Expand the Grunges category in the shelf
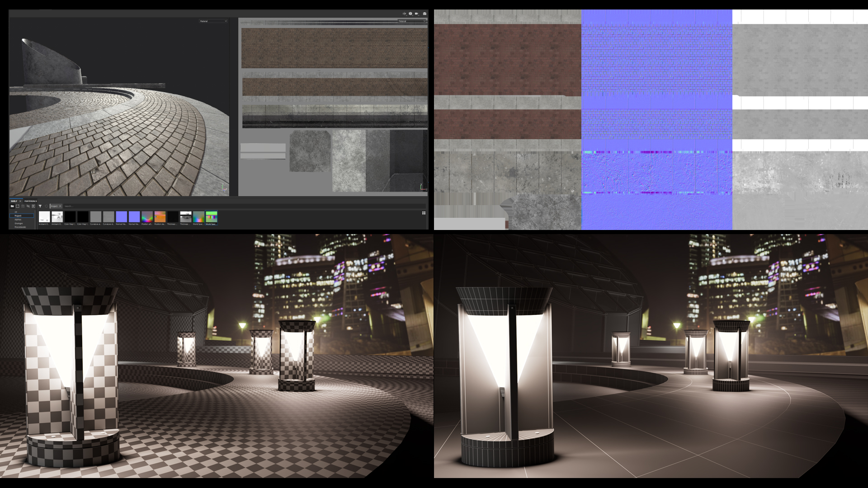The width and height of the screenshot is (868, 488). [x=18, y=223]
